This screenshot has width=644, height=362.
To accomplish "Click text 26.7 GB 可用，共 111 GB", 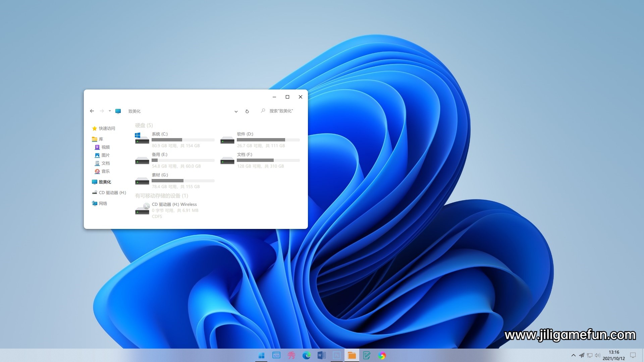I will [x=261, y=146].
